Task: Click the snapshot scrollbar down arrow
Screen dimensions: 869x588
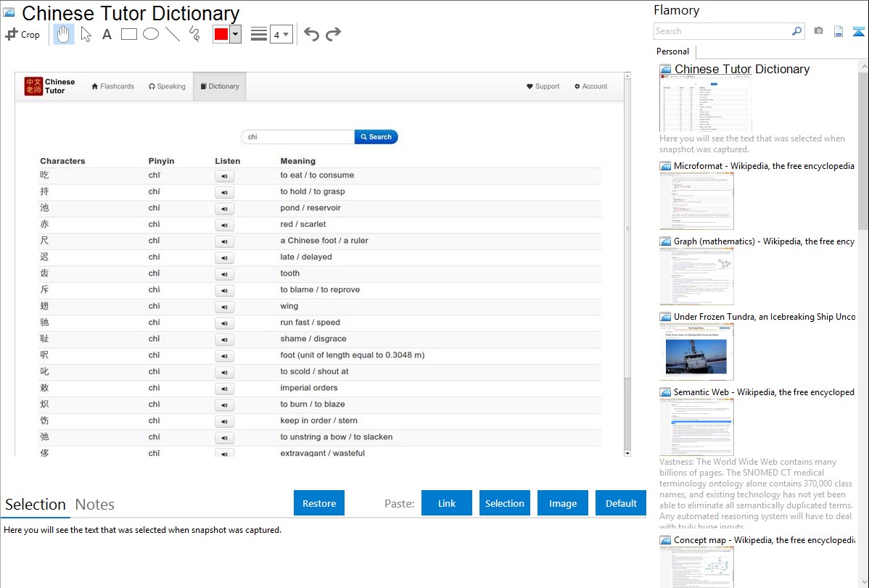Action: (x=627, y=453)
